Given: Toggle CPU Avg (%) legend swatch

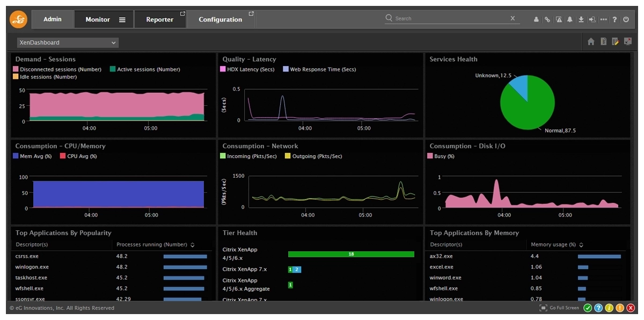Looking at the screenshot, I should tap(63, 156).
